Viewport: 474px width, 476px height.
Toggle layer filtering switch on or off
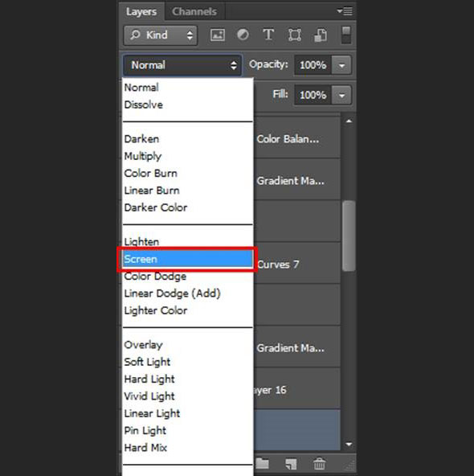346,35
